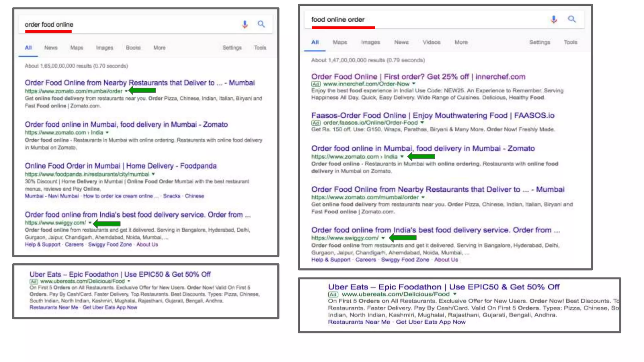Viewport: 644px width, 362px height.
Task: Open dropdown arrow next to foodpanda.in URL
Action: click(x=153, y=174)
